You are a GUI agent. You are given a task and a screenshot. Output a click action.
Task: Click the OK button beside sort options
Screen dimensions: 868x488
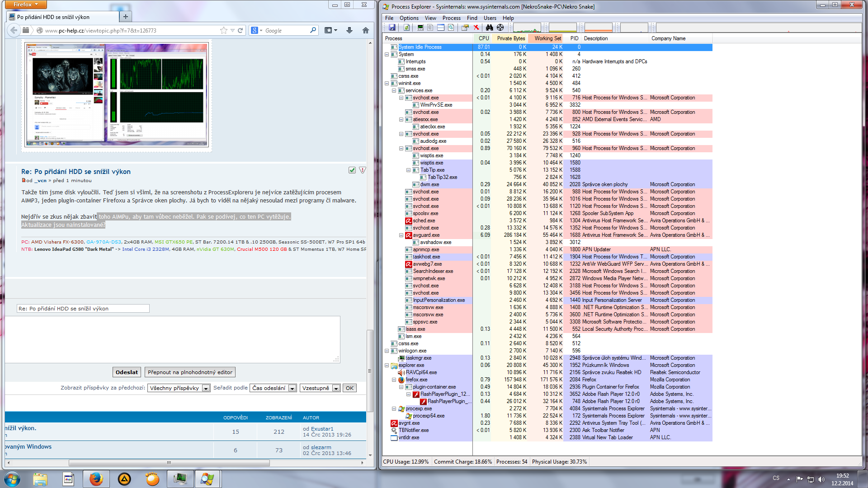tap(349, 388)
